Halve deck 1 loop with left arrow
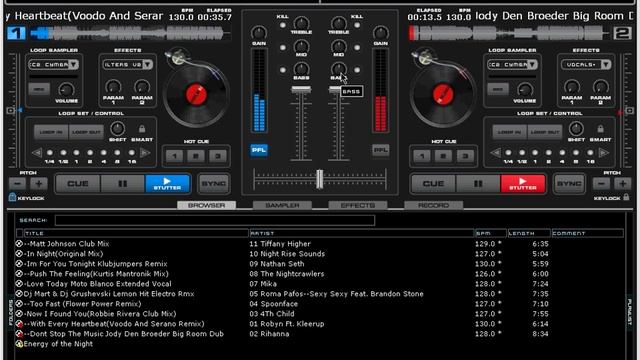This screenshot has height=360, width=640. click(x=37, y=153)
